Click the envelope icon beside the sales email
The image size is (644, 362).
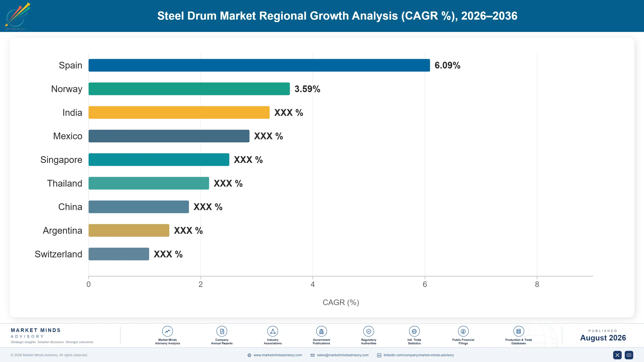coord(313,355)
